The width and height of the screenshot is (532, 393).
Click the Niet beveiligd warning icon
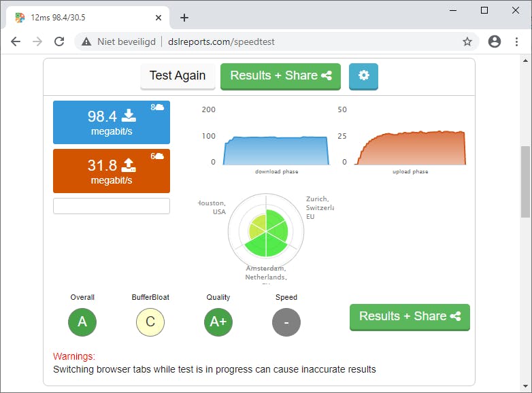click(86, 41)
